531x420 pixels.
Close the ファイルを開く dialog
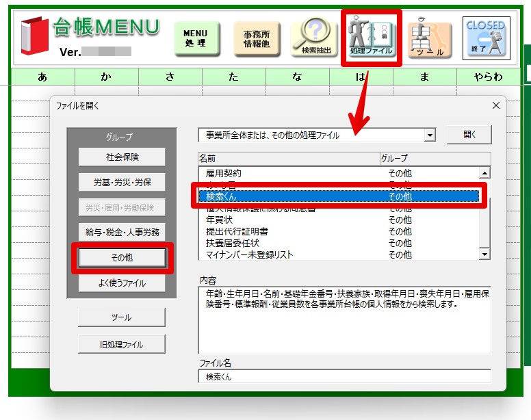pyautogui.click(x=496, y=105)
